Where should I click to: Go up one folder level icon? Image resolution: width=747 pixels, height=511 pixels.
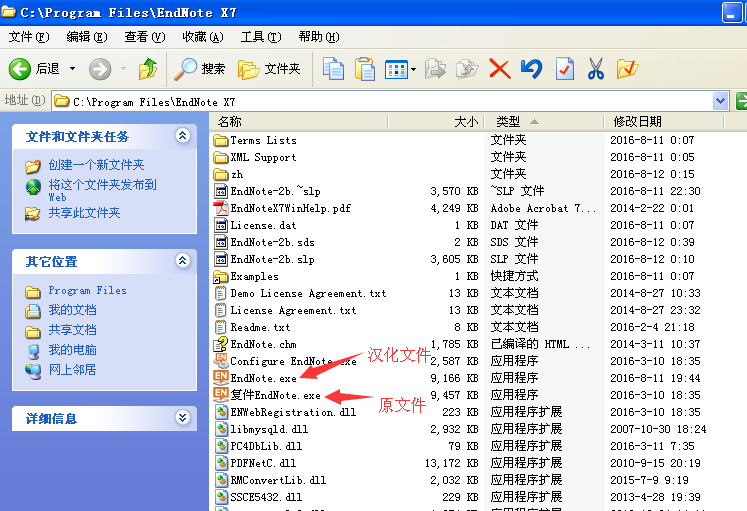148,69
